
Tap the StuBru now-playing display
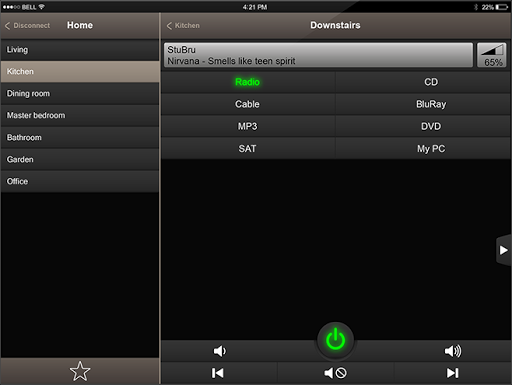pos(318,55)
